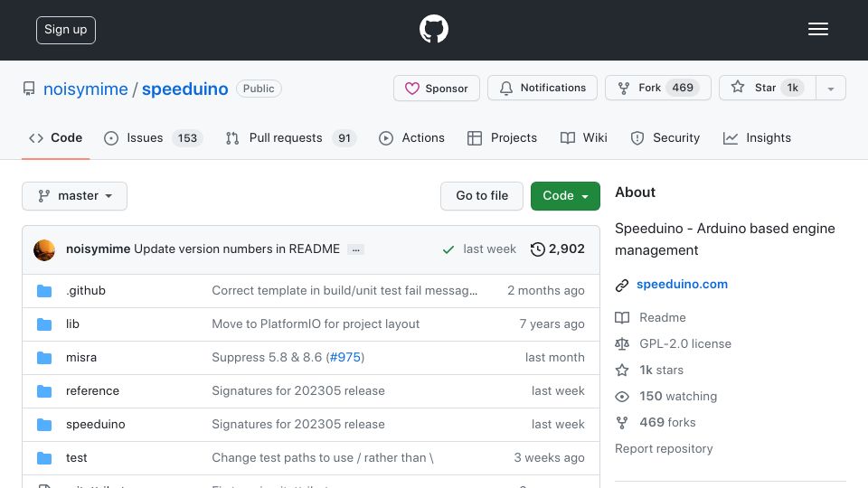Open 'Change test paths to use /' commit
The image size is (868, 488).
click(x=323, y=457)
